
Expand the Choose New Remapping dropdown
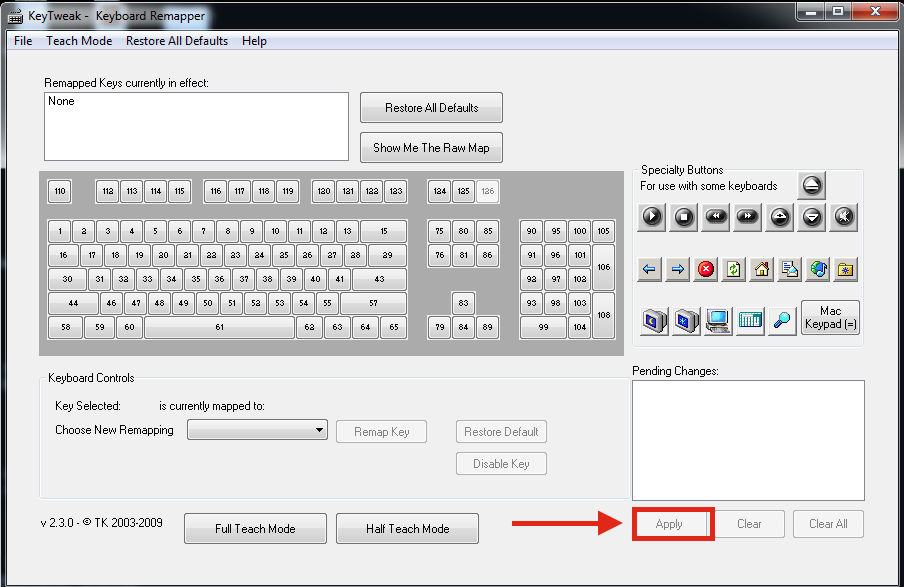click(x=257, y=430)
